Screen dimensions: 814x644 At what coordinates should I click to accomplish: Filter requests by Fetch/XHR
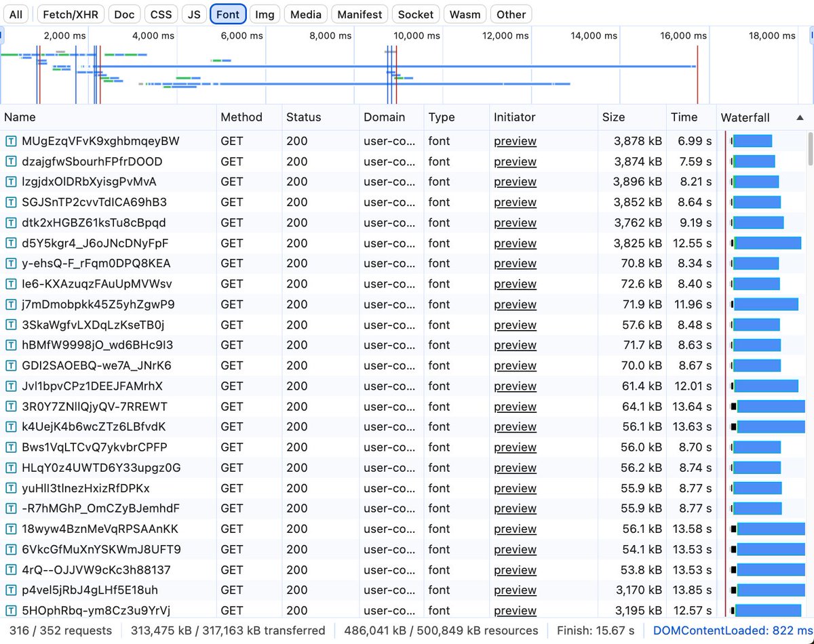tap(72, 14)
